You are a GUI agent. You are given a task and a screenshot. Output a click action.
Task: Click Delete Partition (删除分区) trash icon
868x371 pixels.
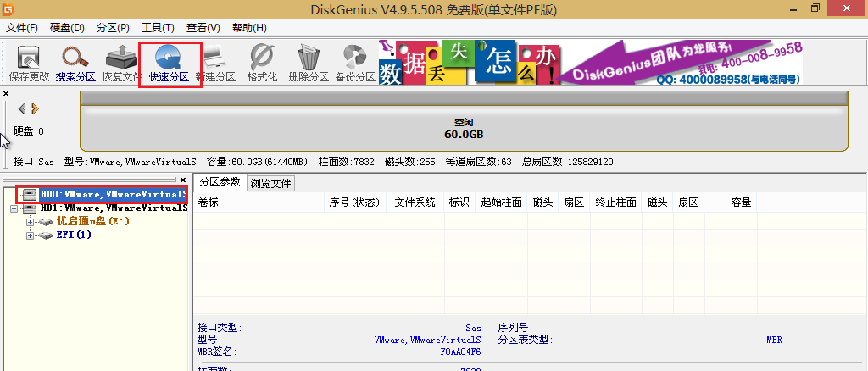click(x=309, y=64)
